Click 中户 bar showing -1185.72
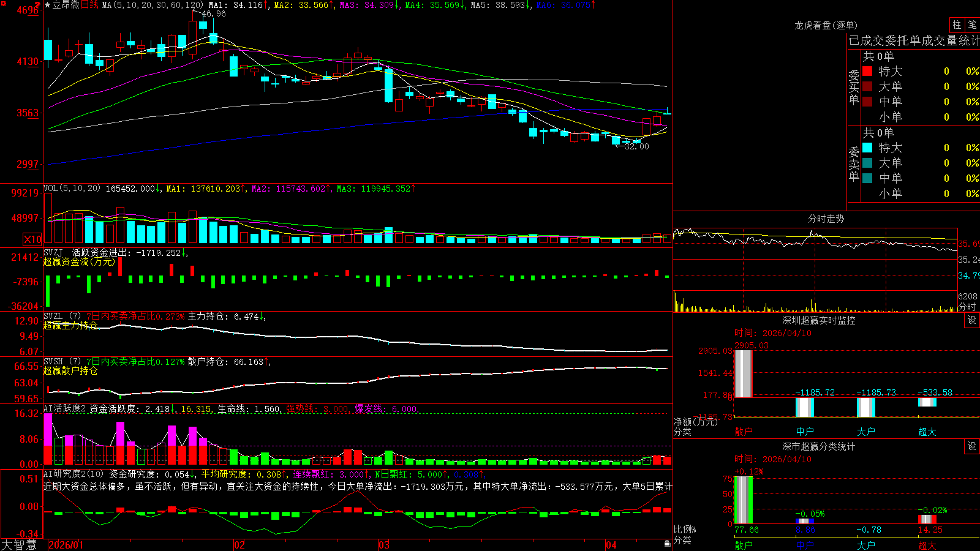Viewport: 980px width, 551px height. (805, 407)
